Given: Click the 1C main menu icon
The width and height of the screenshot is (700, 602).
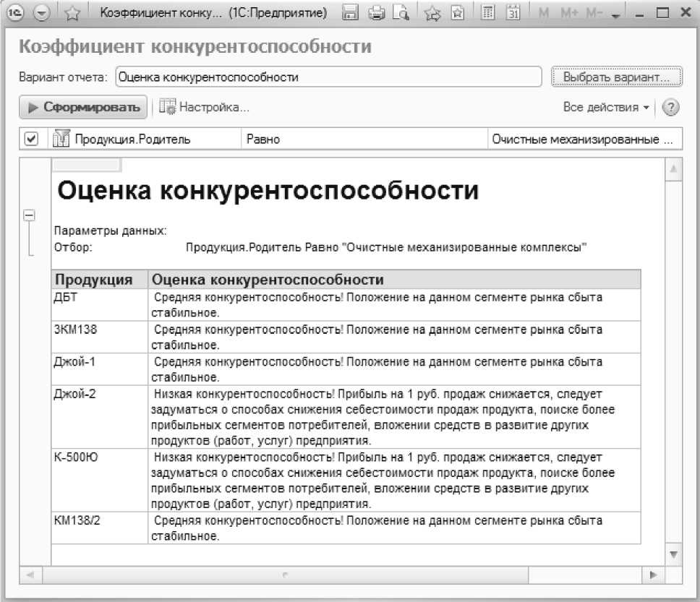Looking at the screenshot, I should [x=17, y=13].
